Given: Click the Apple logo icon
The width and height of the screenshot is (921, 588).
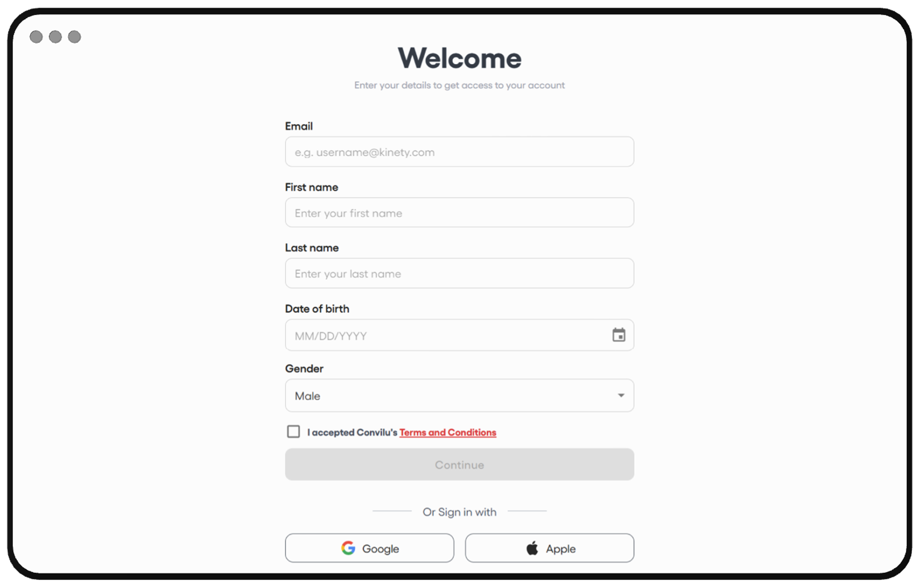Looking at the screenshot, I should pyautogui.click(x=532, y=548).
